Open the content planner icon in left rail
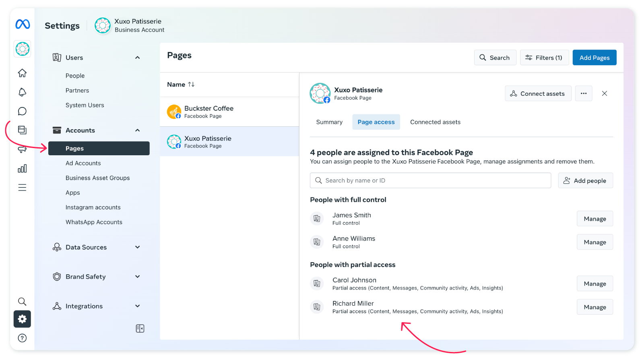The width and height of the screenshot is (644, 358). (23, 130)
